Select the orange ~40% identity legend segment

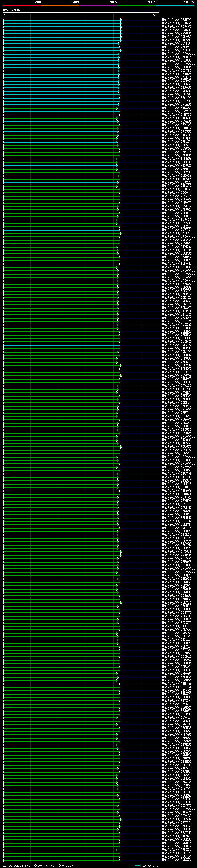point(60,6)
